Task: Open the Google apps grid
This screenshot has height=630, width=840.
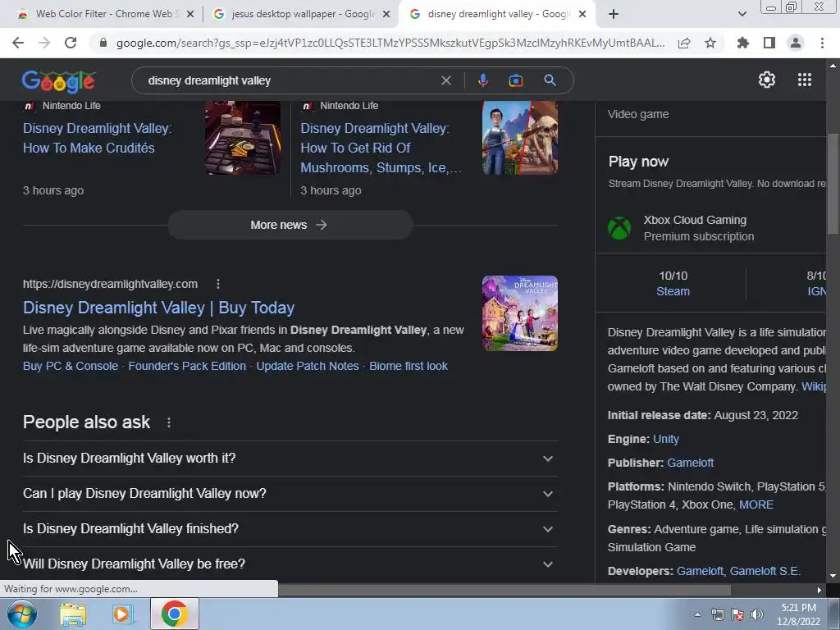Action: (x=805, y=80)
